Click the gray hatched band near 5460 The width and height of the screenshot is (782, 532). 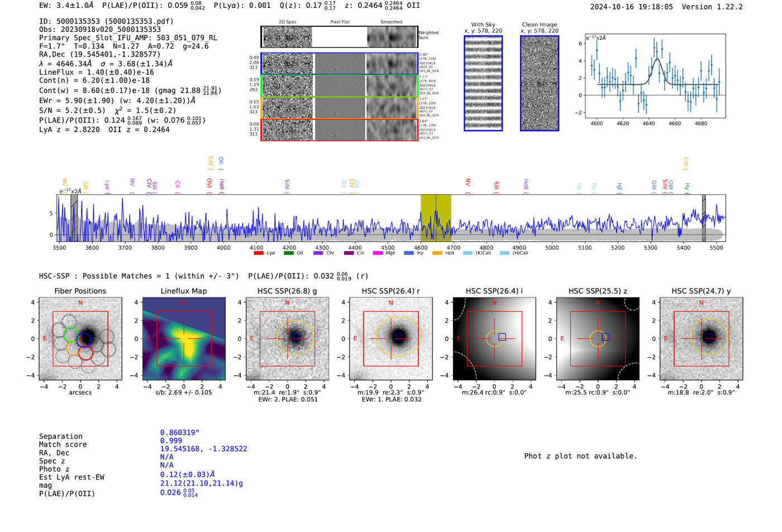point(704,218)
